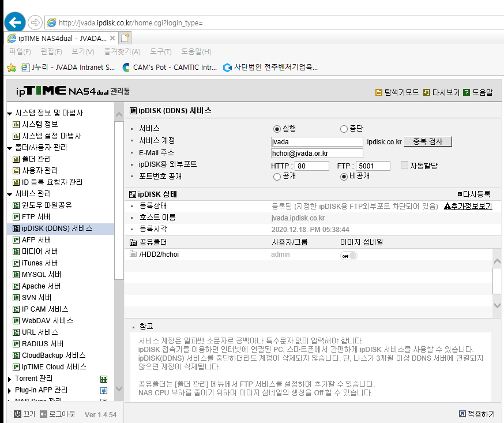Image resolution: width=504 pixels, height=423 pixels.
Task: Open 사용자 관리 icon
Action: coord(16,171)
